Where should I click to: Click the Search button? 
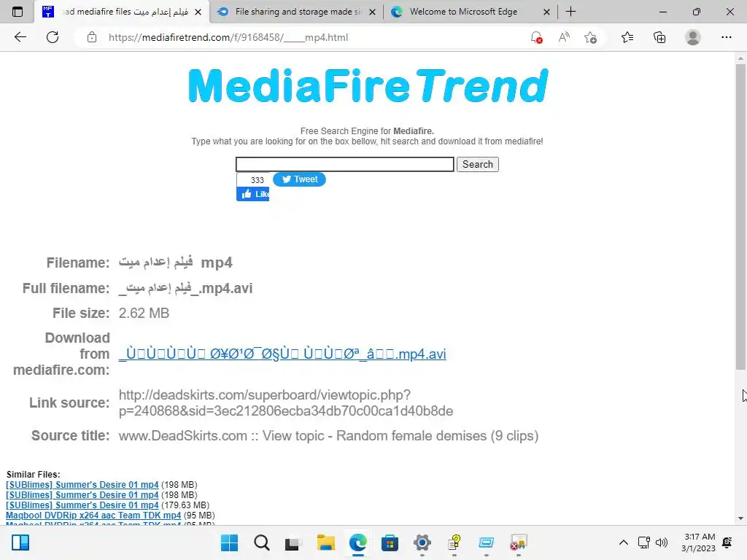477,164
